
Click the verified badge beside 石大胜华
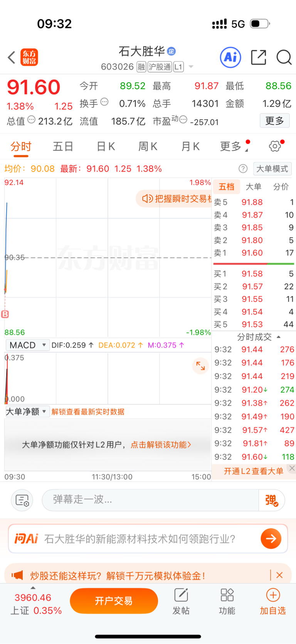click(172, 51)
